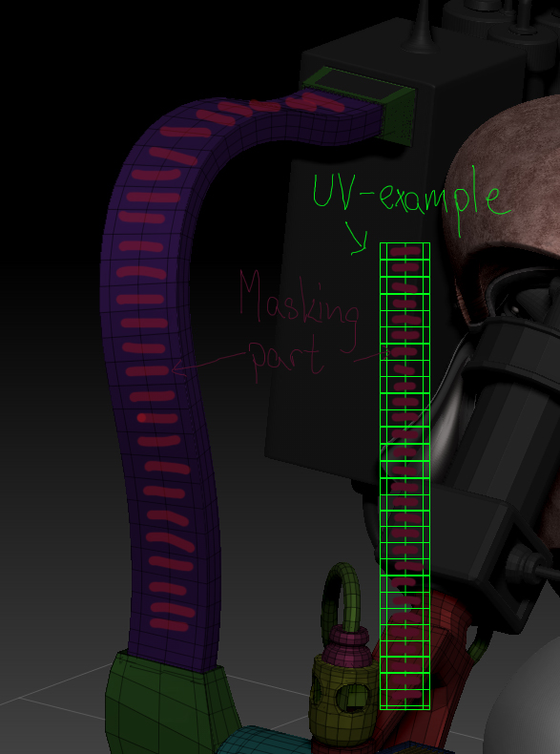Click the bright red dot on purple tube
560x754 pixels.
tap(142, 418)
